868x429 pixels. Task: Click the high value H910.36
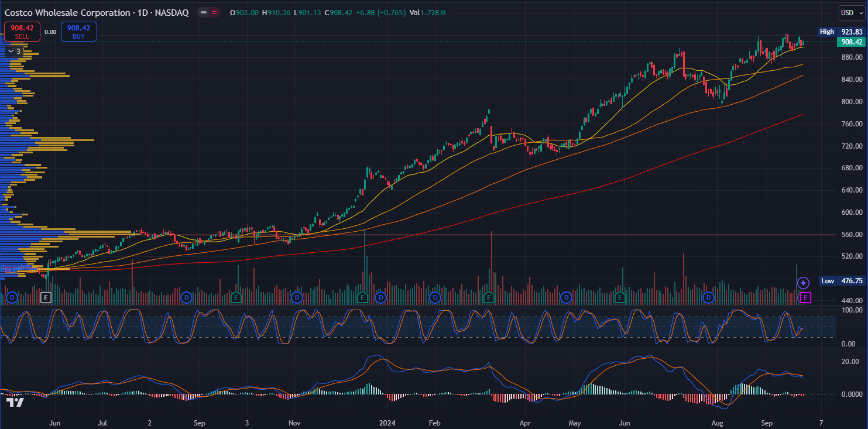pyautogui.click(x=276, y=12)
